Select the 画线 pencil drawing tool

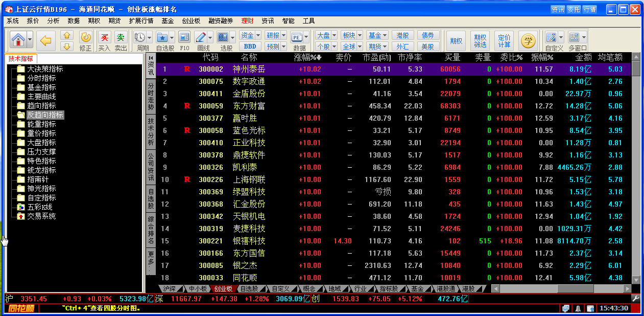tap(201, 37)
